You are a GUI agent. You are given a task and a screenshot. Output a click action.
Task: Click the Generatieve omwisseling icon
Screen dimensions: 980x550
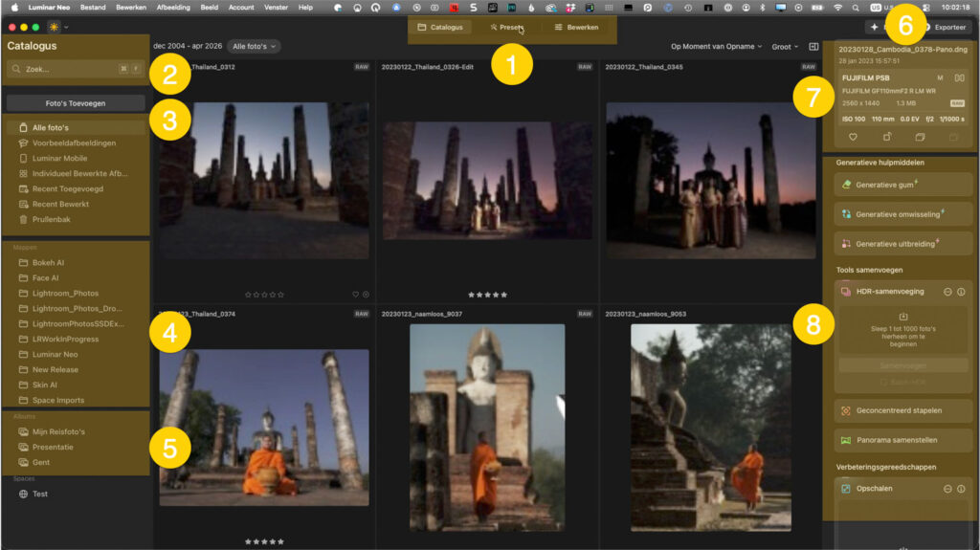846,213
